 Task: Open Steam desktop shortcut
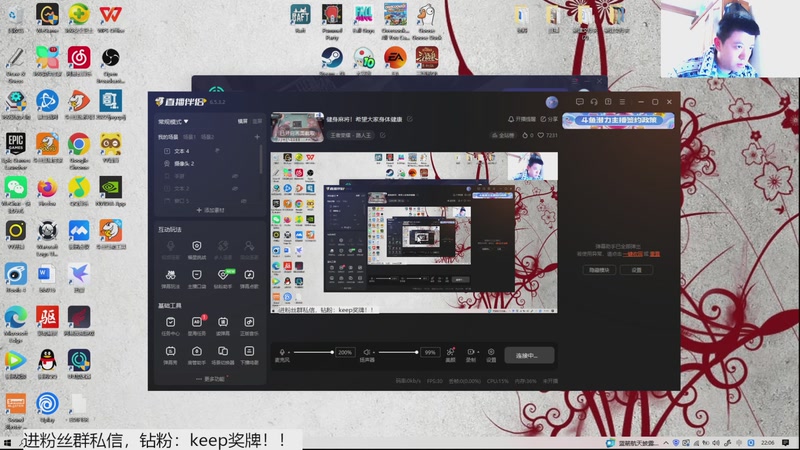click(332, 60)
